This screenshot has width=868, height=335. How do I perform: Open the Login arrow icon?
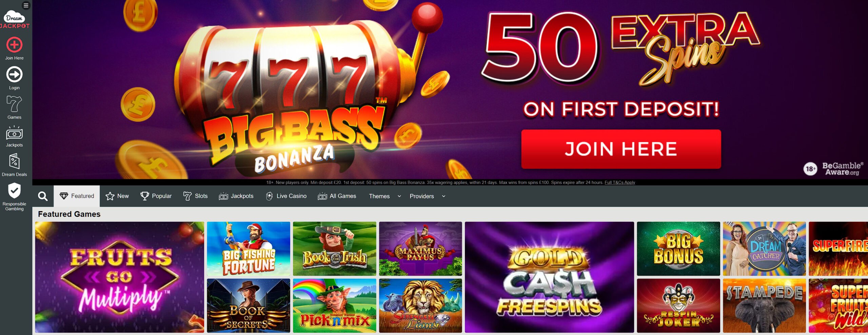(x=14, y=74)
